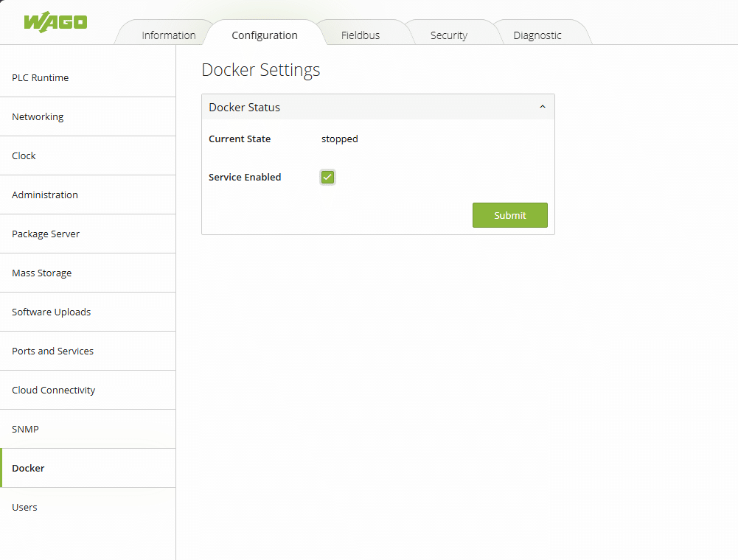Select Administration in sidebar
The image size is (738, 560).
pos(88,195)
